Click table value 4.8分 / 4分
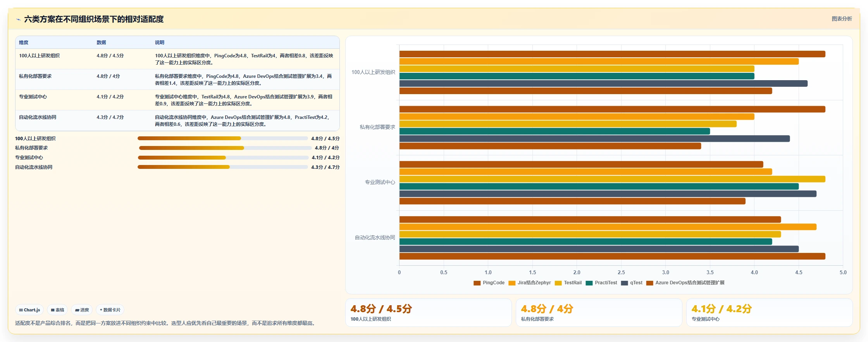Image resolution: width=868 pixels, height=342 pixels. [x=108, y=76]
